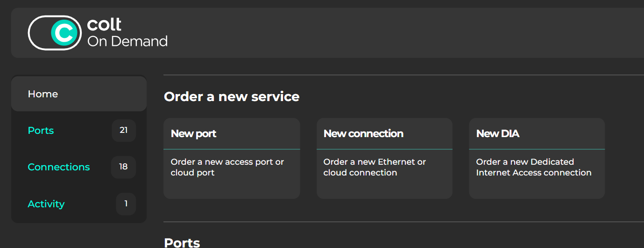The height and width of the screenshot is (248, 644).
Task: Click the Ports section heading at bottom
Action: 182,242
